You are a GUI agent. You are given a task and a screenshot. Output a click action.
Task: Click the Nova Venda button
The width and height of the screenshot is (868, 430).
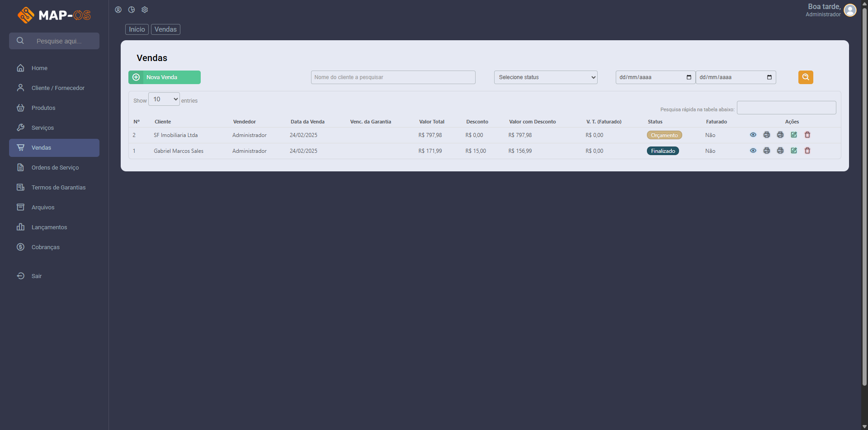tap(165, 77)
